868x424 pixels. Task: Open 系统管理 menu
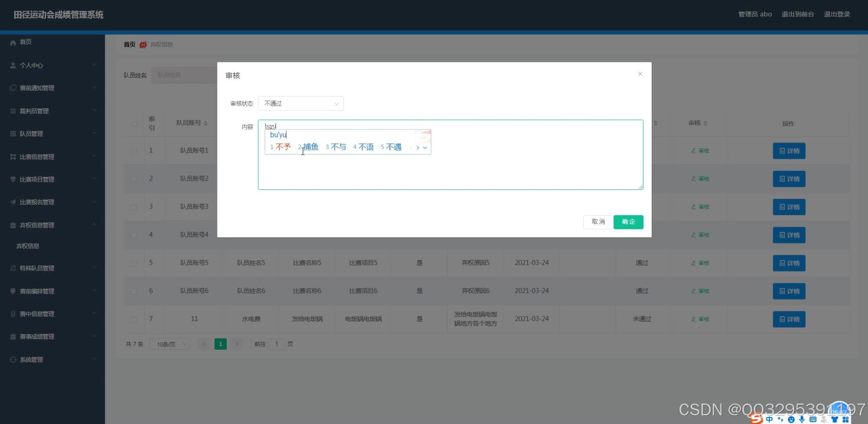[52, 360]
